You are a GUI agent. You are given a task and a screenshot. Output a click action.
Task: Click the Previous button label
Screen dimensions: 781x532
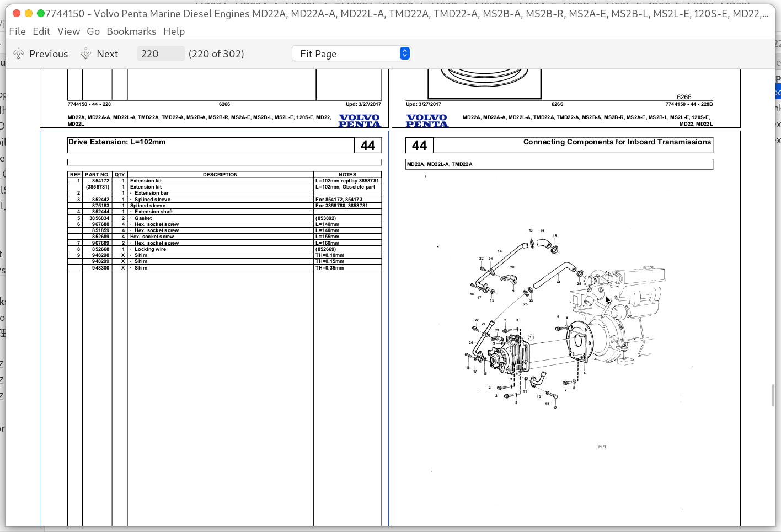[49, 53]
